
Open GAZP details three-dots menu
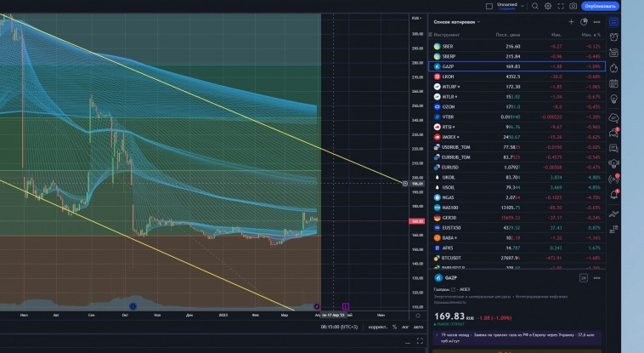pyautogui.click(x=596, y=277)
